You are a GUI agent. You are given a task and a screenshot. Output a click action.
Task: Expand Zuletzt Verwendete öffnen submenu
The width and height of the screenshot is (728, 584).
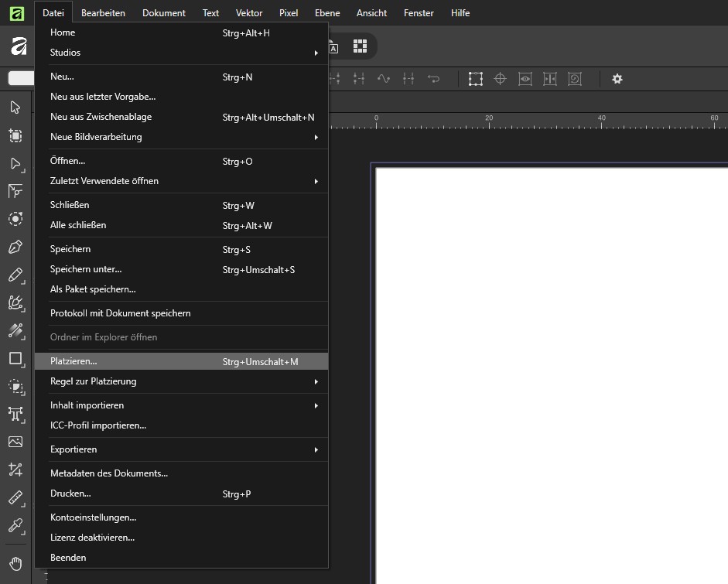click(x=182, y=181)
